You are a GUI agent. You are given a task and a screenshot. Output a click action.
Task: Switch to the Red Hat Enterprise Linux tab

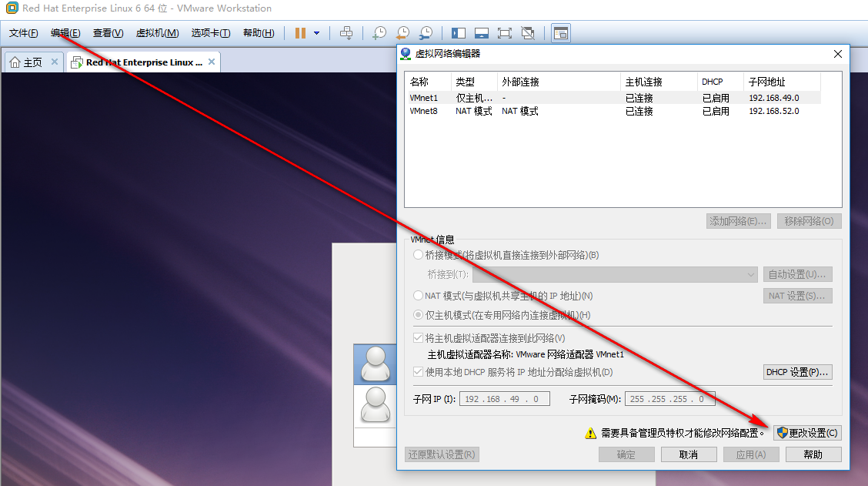click(x=144, y=62)
